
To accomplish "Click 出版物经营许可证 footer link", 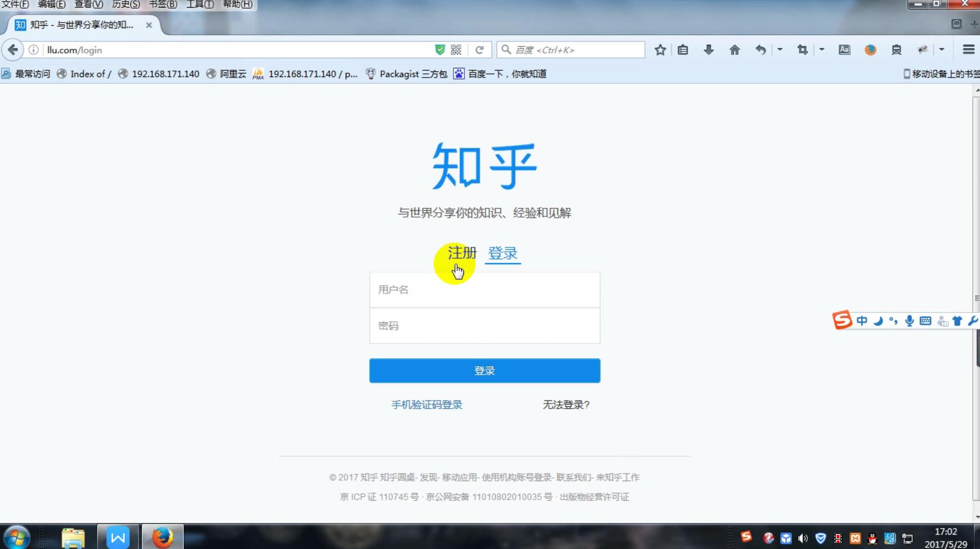I will 594,497.
